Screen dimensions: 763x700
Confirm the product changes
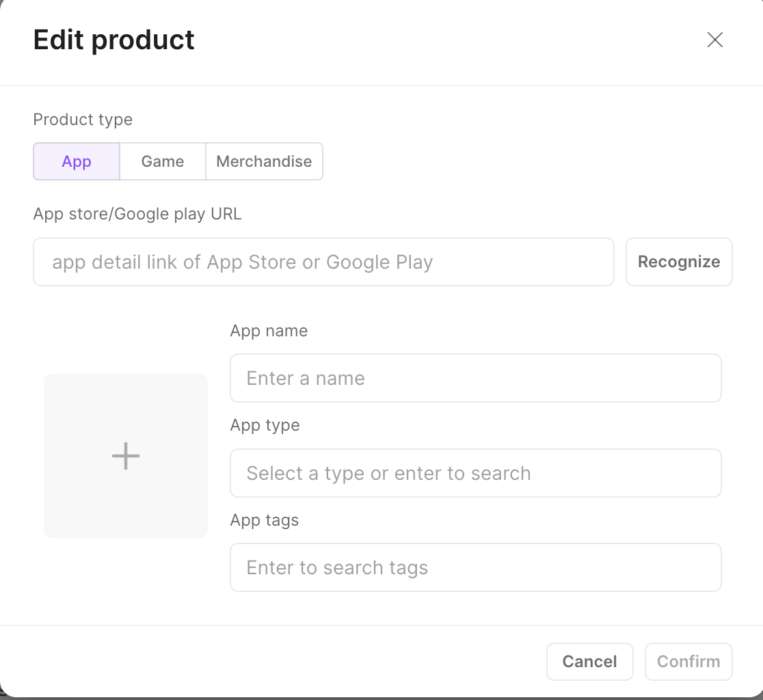click(x=688, y=661)
